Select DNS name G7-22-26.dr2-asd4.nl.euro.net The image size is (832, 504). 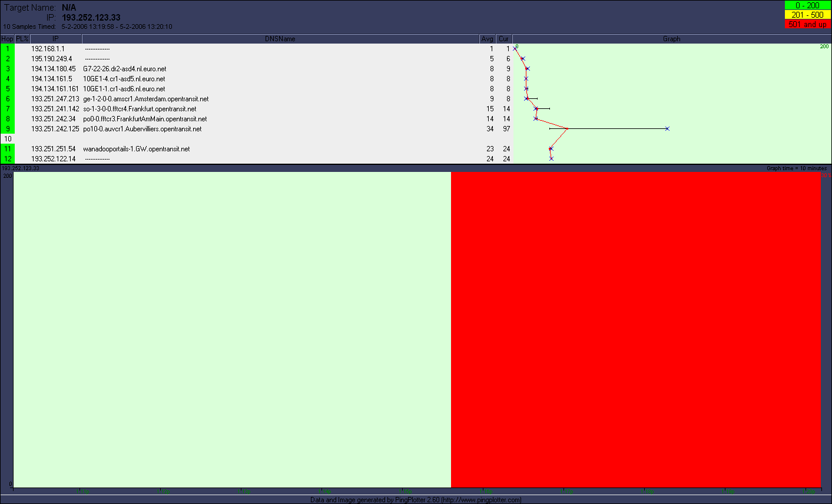coord(125,69)
